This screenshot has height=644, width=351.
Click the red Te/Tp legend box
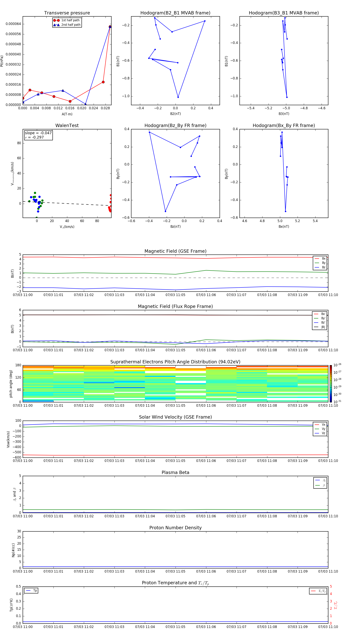click(318, 591)
